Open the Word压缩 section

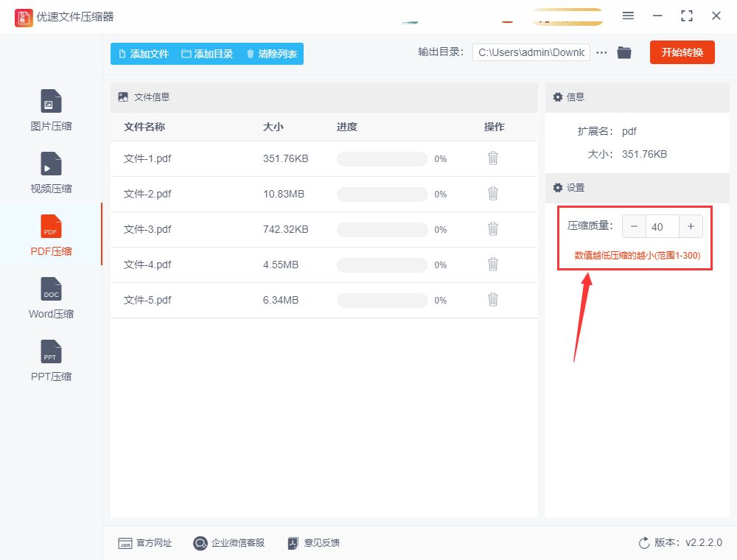point(51,298)
